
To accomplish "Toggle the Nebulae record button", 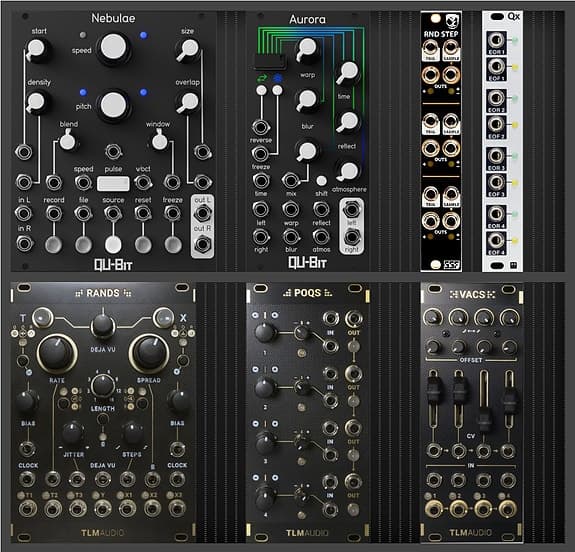I will 54,245.
